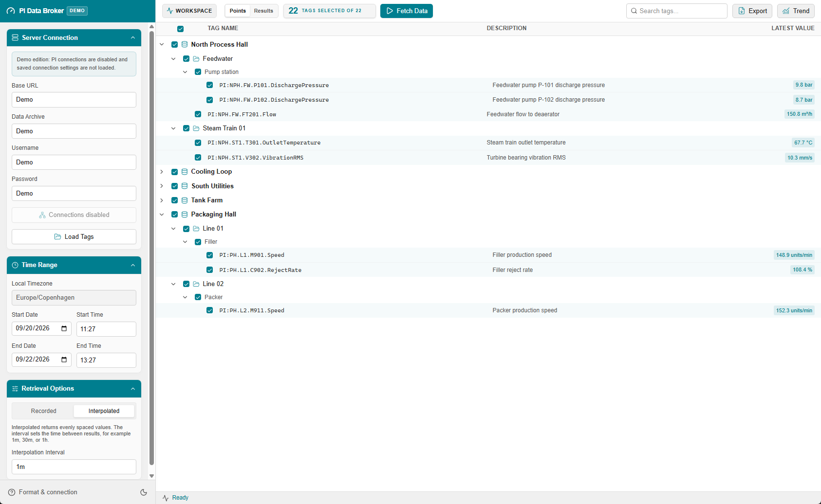Collapse the Packaging Hall node
The image size is (821, 504).
(162, 215)
